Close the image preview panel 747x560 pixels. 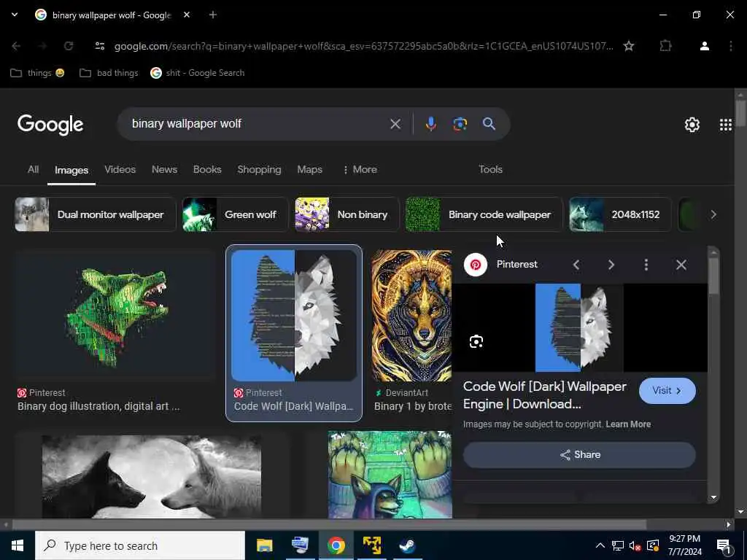(x=681, y=265)
